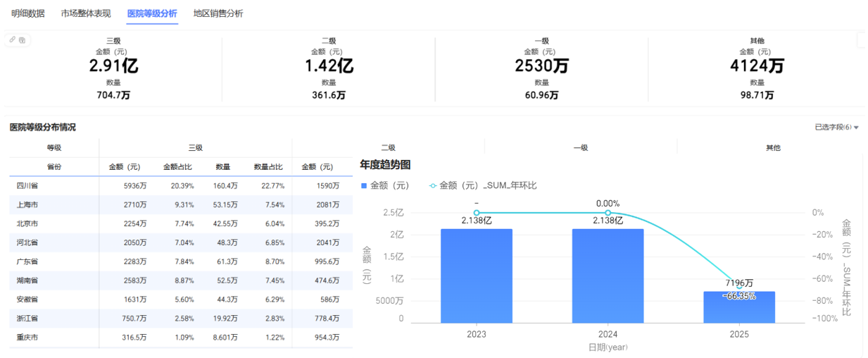Image resolution: width=868 pixels, height=358 pixels.
Task: Switch to the 明细数据 tab
Action: (x=28, y=13)
